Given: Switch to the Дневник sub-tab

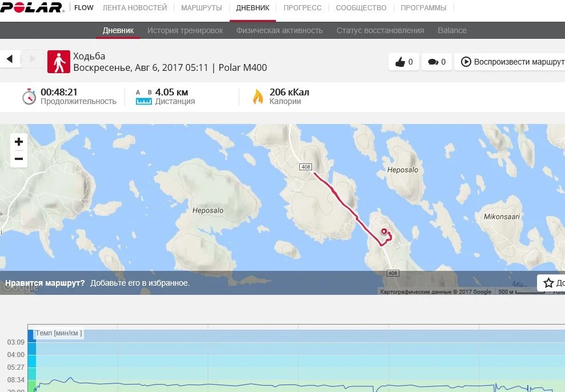Looking at the screenshot, I should [118, 30].
